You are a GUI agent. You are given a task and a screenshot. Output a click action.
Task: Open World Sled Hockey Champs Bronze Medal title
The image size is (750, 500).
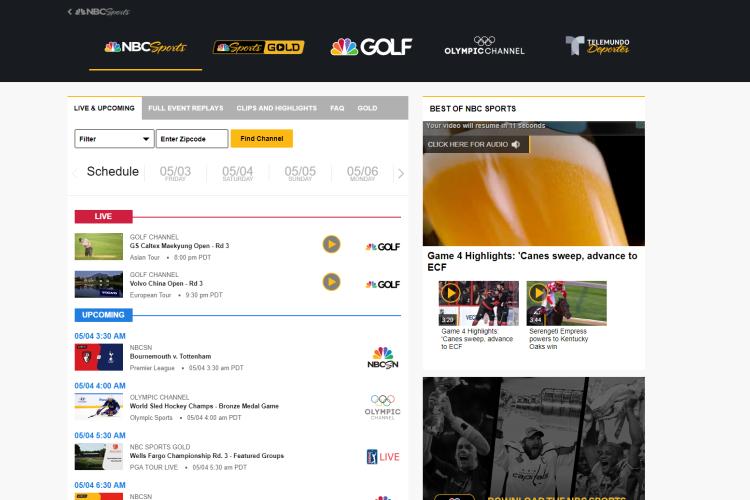click(204, 406)
